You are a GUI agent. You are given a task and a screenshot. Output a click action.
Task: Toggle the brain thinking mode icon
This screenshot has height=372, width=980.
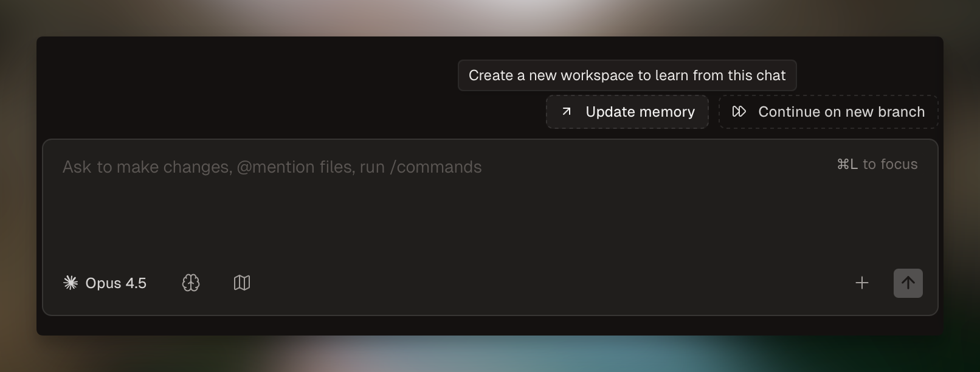191,283
